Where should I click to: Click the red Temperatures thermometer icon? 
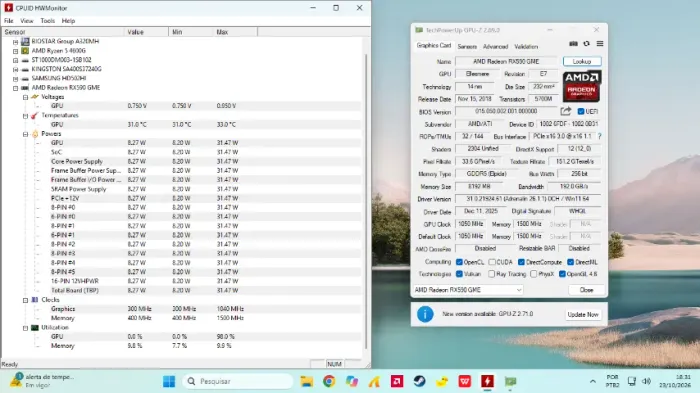[35, 115]
